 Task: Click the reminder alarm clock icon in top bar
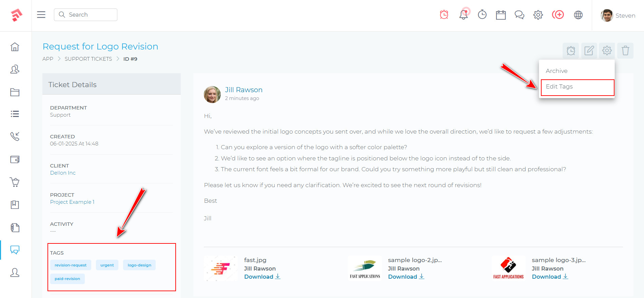point(444,15)
